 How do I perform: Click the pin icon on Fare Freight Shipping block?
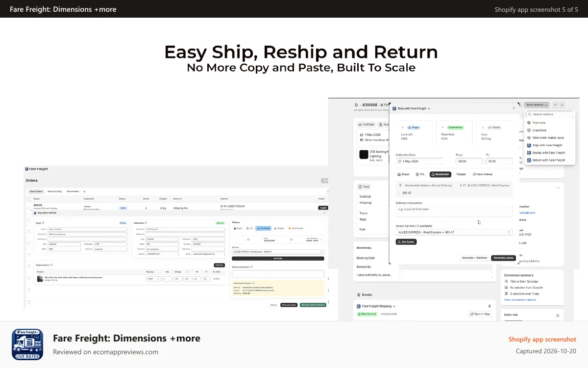tap(489, 306)
